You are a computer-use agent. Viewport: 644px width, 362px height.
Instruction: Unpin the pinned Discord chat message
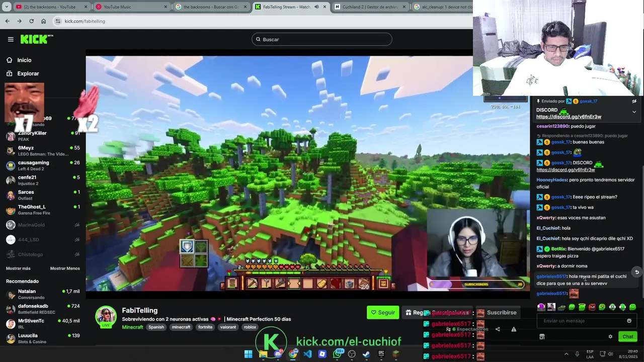(x=634, y=101)
